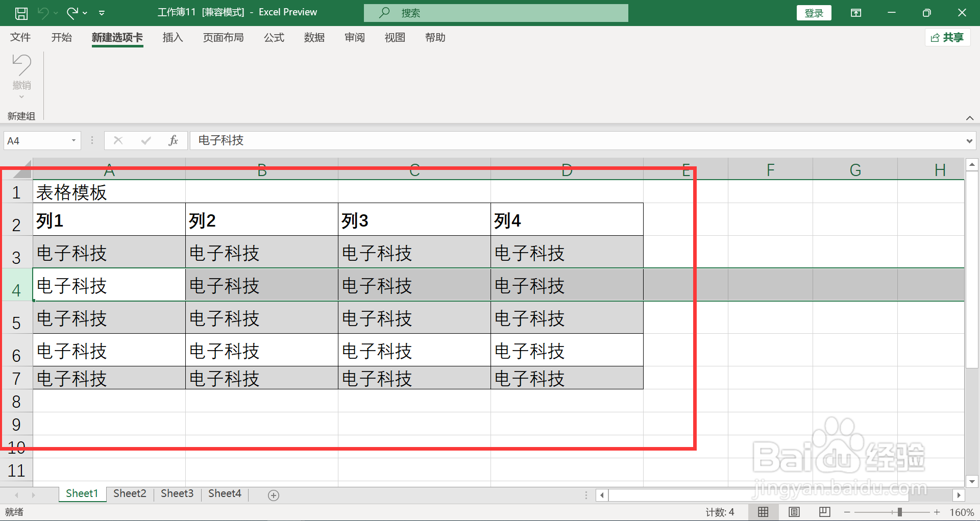The image size is (980, 521).
Task: Expand the formula bar with the chevron
Action: click(969, 141)
